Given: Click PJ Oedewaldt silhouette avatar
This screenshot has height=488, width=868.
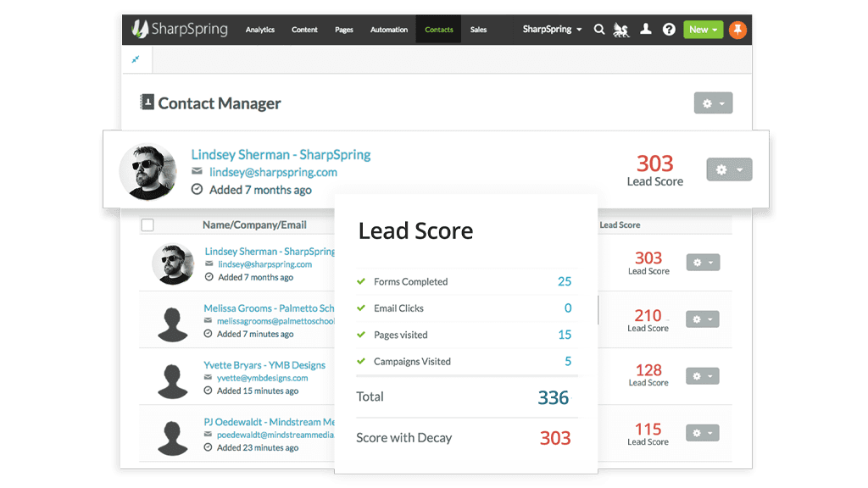Looking at the screenshot, I should (173, 438).
